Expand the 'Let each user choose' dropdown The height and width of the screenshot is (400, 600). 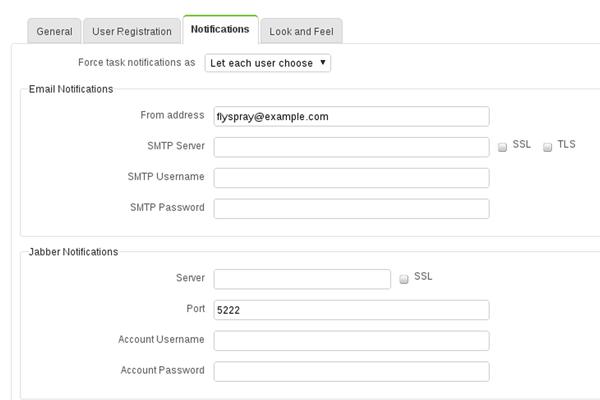coord(267,63)
